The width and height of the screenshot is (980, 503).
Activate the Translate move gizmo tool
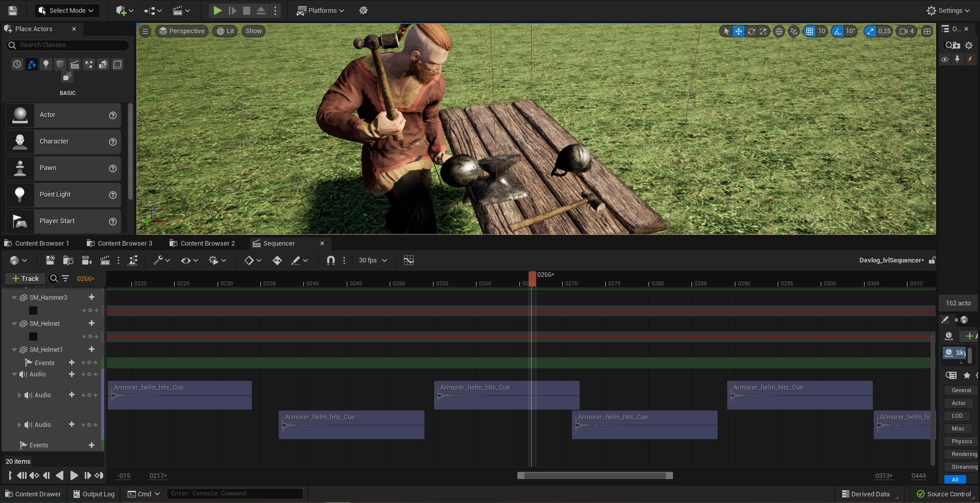[738, 31]
